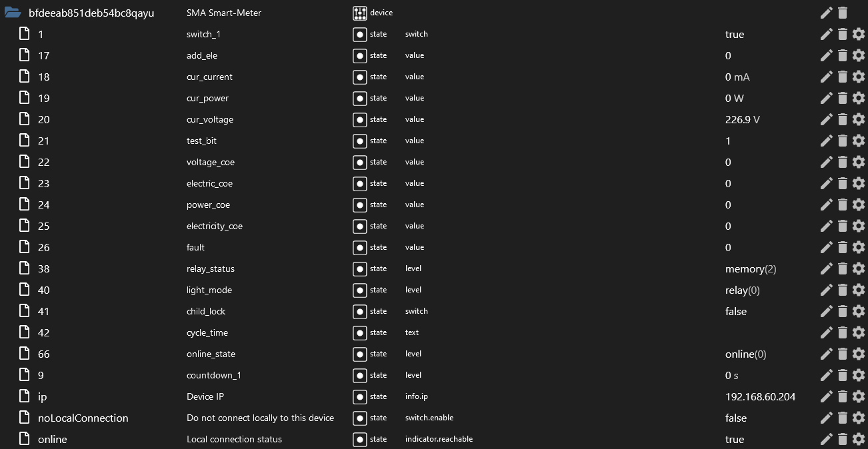This screenshot has height=449, width=868.
Task: Click the cur_voltage value 226.9 V
Action: click(742, 119)
